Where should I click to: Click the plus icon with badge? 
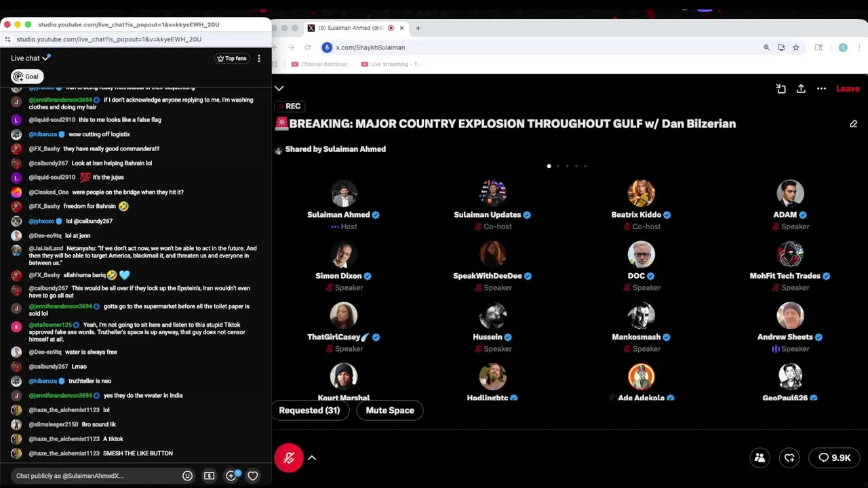click(x=231, y=476)
